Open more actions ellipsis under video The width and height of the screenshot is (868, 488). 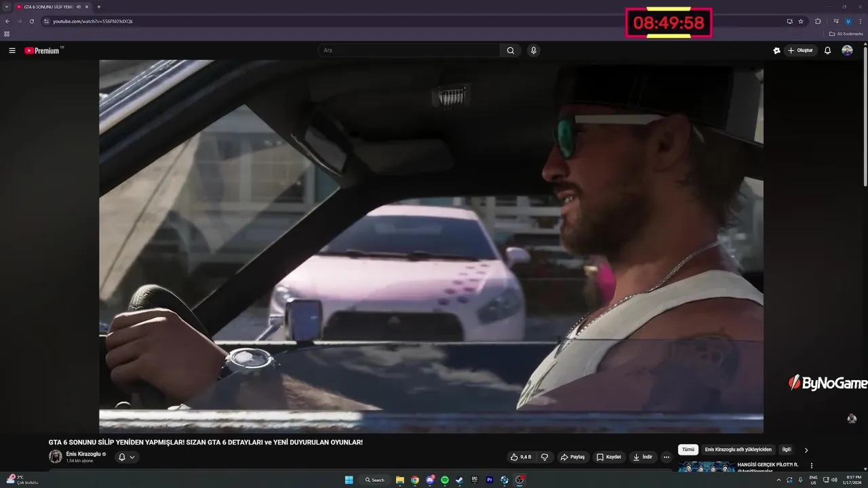[x=666, y=457]
